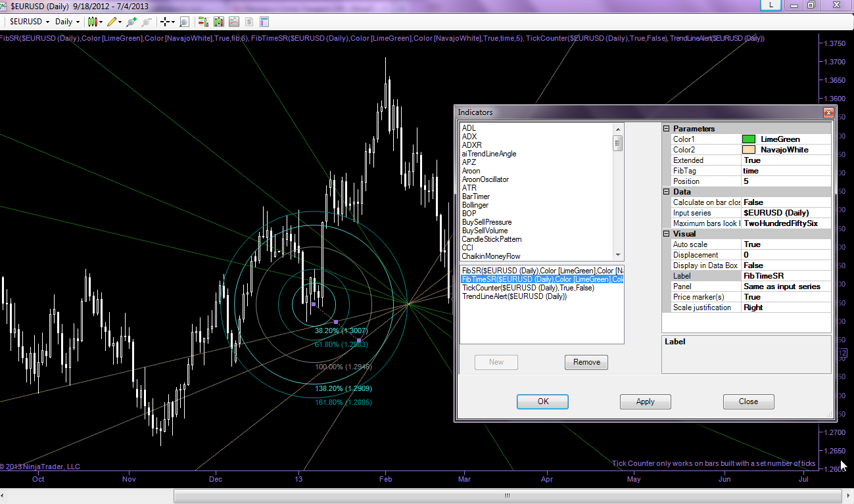The image size is (854, 504).
Task: Click the LimeGreen Color1 swatch
Action: (748, 139)
